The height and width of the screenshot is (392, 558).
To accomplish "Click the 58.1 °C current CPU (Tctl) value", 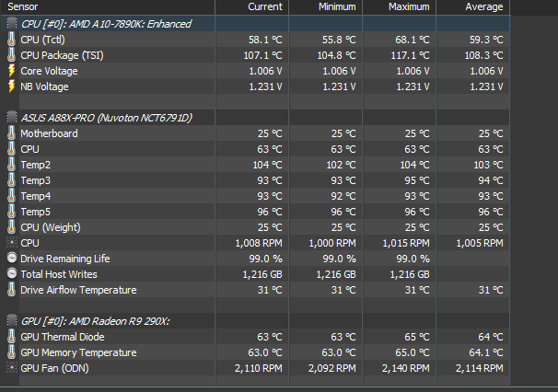I will click(x=265, y=40).
